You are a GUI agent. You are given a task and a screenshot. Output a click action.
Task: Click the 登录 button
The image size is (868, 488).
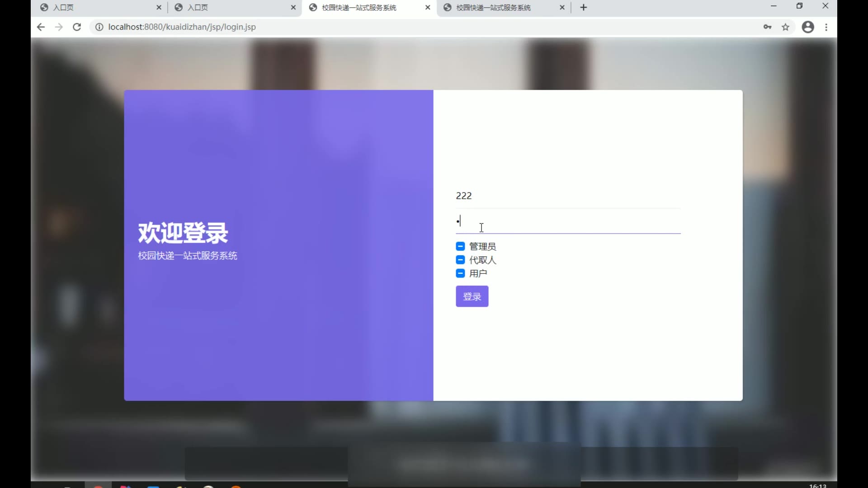click(472, 296)
